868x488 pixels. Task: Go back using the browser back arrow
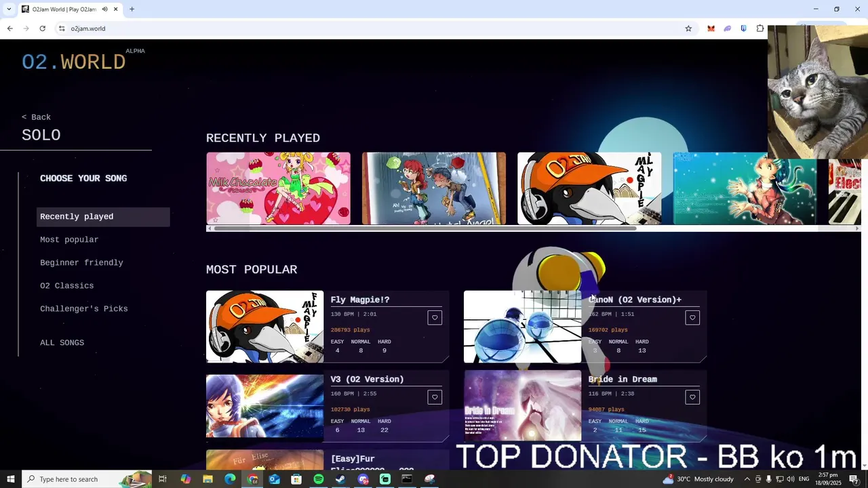tap(9, 28)
